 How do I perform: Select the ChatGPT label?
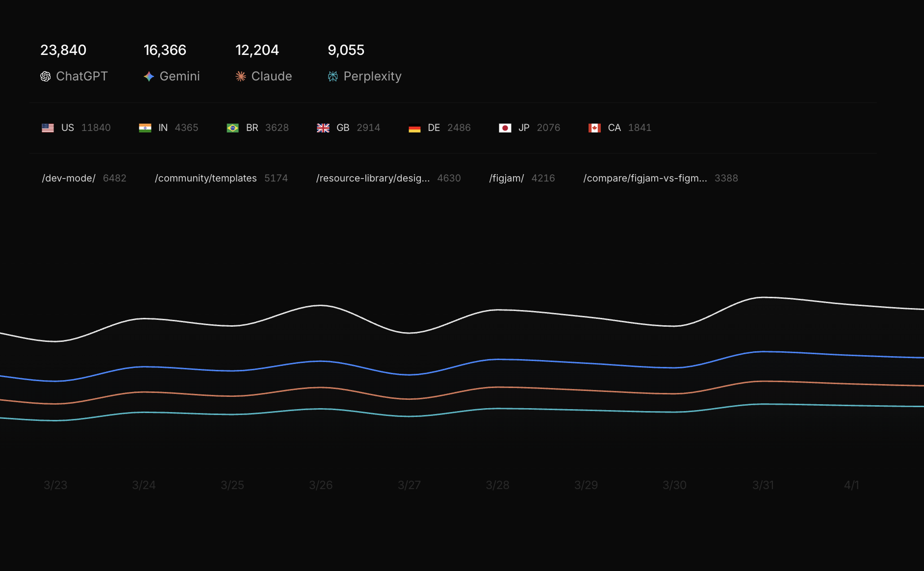point(82,77)
